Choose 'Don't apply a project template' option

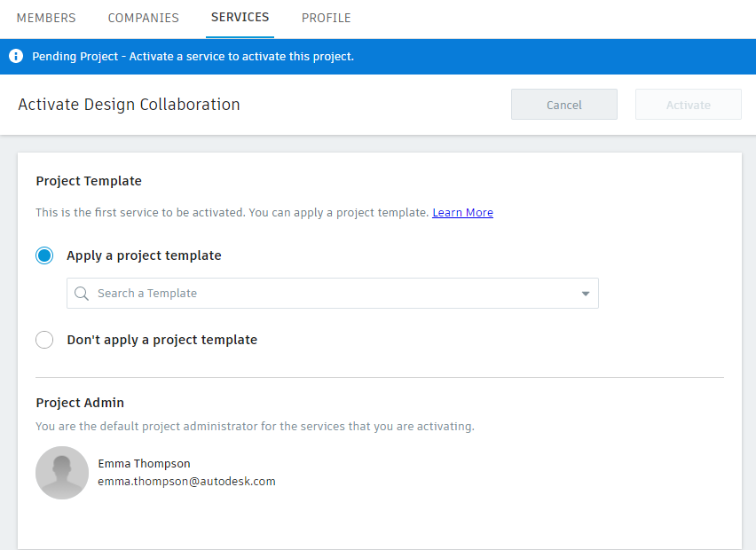(x=44, y=339)
